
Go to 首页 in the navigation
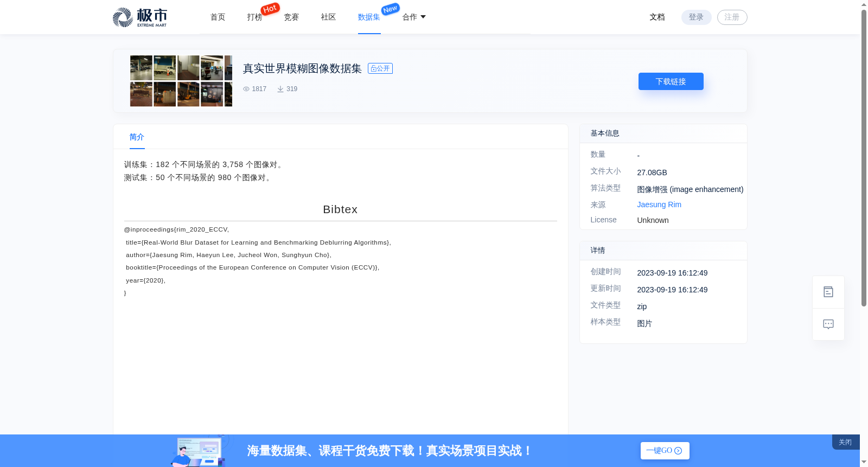(218, 17)
